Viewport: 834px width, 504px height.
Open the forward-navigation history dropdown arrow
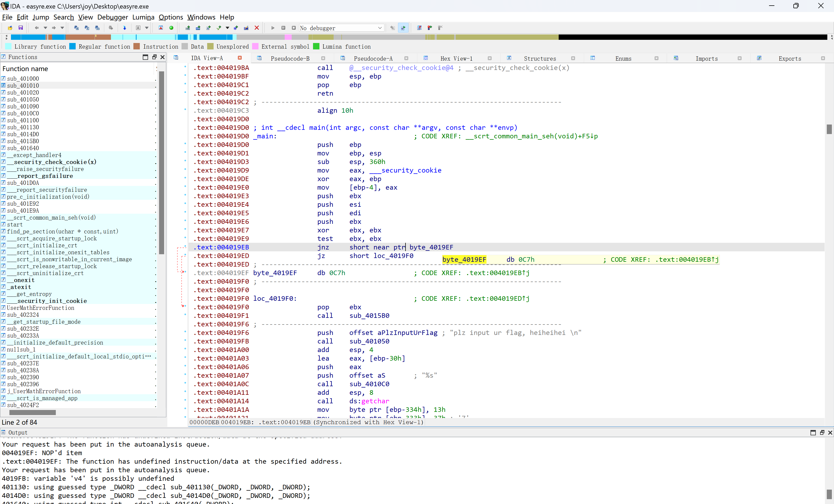point(62,28)
